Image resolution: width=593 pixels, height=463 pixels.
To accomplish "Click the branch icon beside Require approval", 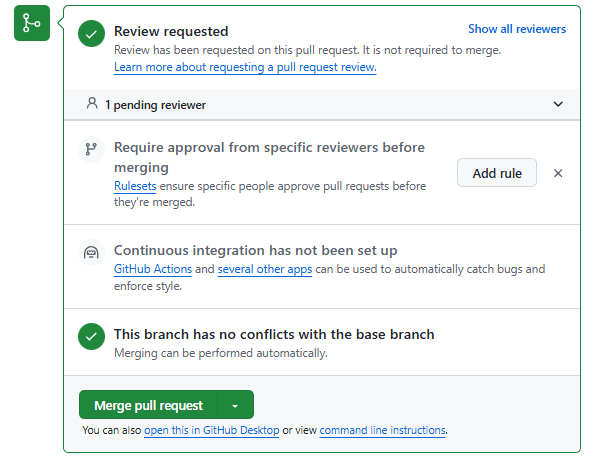I will coord(91,149).
